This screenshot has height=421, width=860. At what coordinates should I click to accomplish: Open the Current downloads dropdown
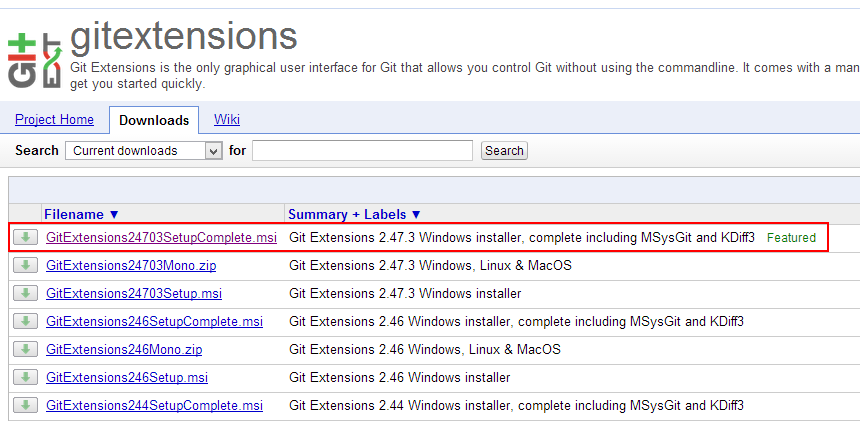coord(143,151)
